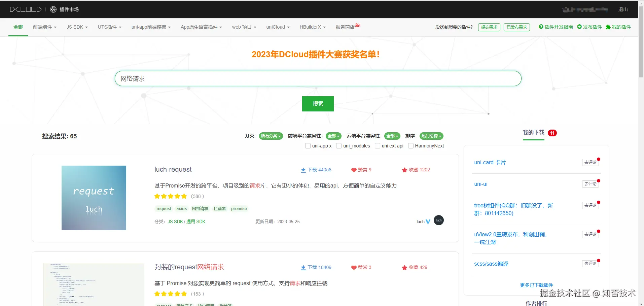
Task: Focus the search field containing 网络请求
Action: pyautogui.click(x=318, y=78)
